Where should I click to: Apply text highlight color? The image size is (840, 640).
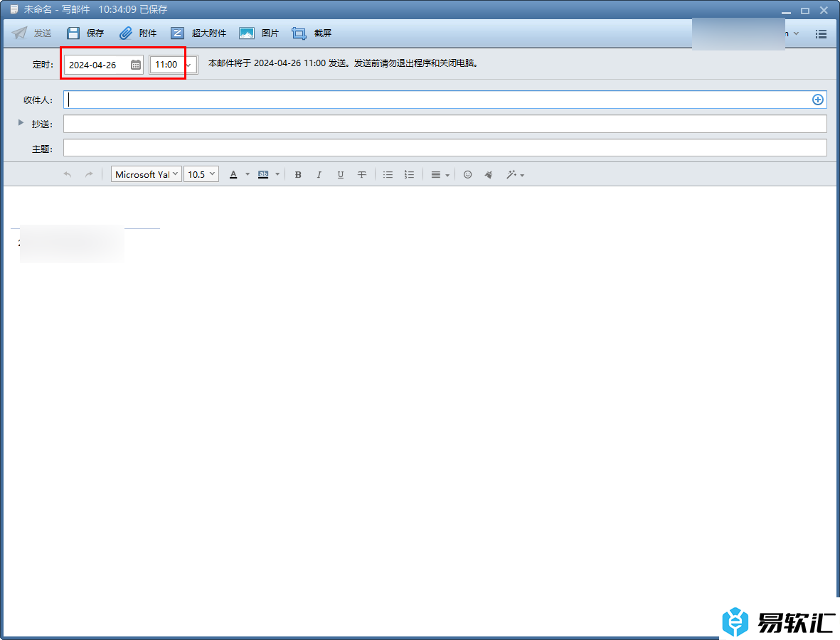coord(263,175)
